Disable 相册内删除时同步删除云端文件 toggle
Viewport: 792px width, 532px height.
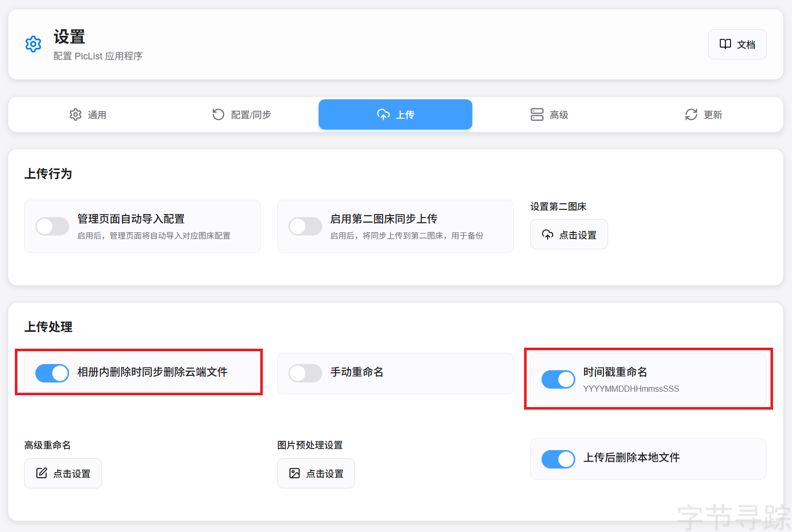click(52, 373)
